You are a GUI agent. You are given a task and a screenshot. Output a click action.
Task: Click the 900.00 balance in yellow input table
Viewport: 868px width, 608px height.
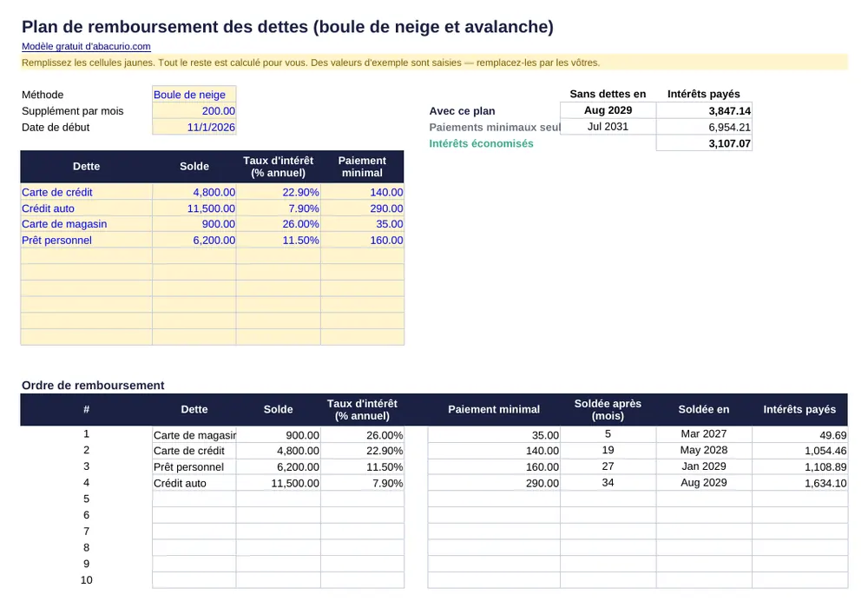(x=194, y=224)
